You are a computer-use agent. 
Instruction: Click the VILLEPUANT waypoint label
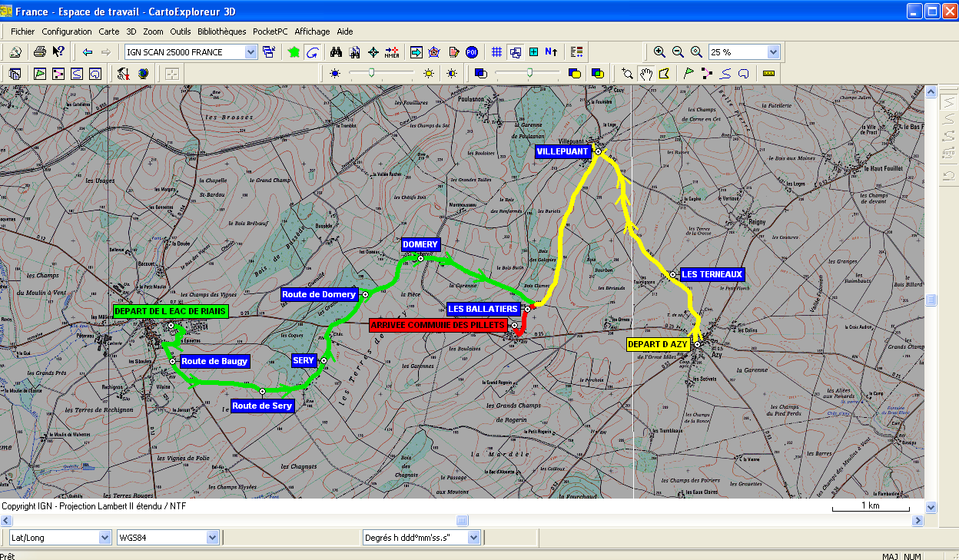(x=562, y=152)
